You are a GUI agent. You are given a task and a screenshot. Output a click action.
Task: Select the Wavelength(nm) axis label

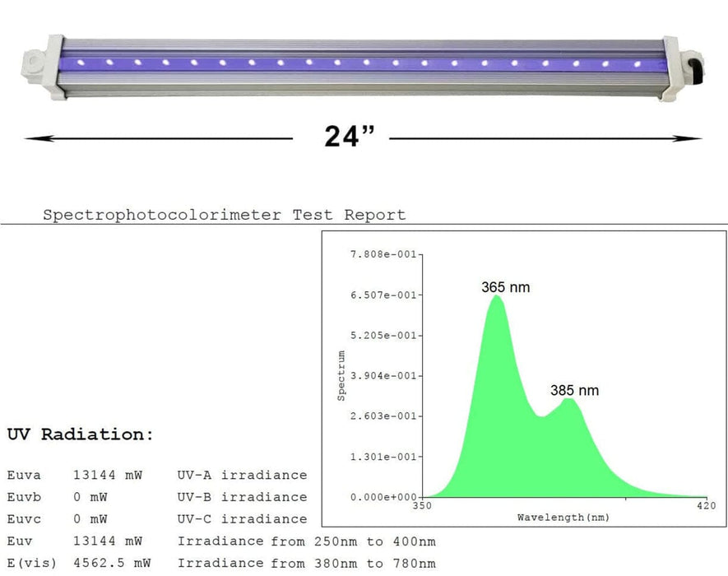pos(563,518)
